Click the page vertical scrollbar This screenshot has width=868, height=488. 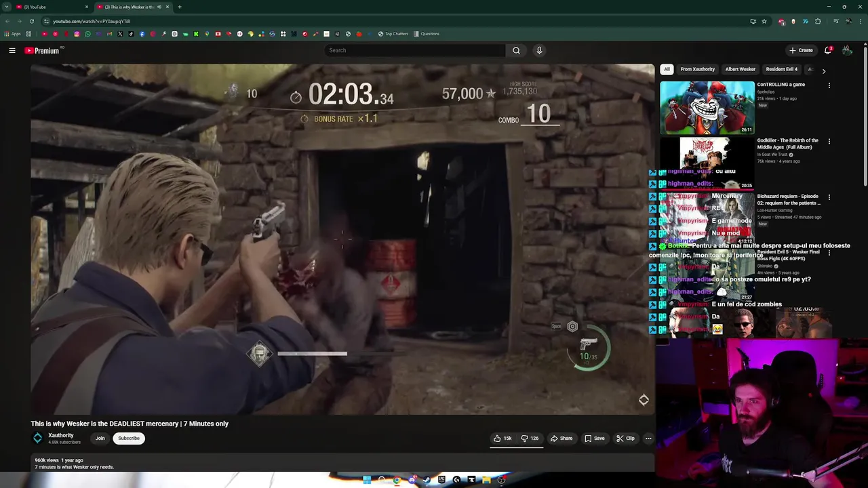click(x=865, y=115)
